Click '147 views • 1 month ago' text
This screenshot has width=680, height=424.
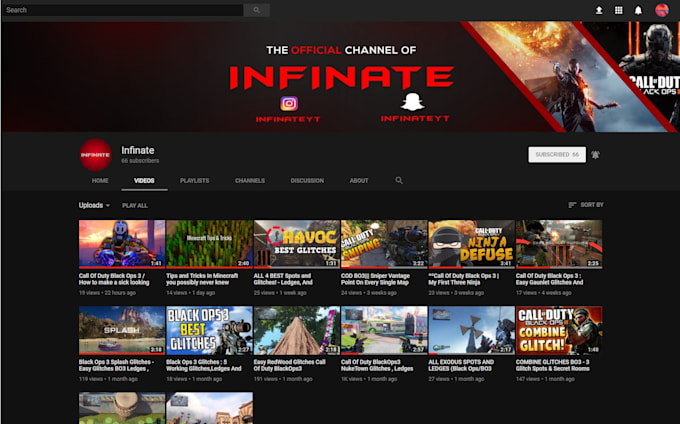tap(545, 379)
